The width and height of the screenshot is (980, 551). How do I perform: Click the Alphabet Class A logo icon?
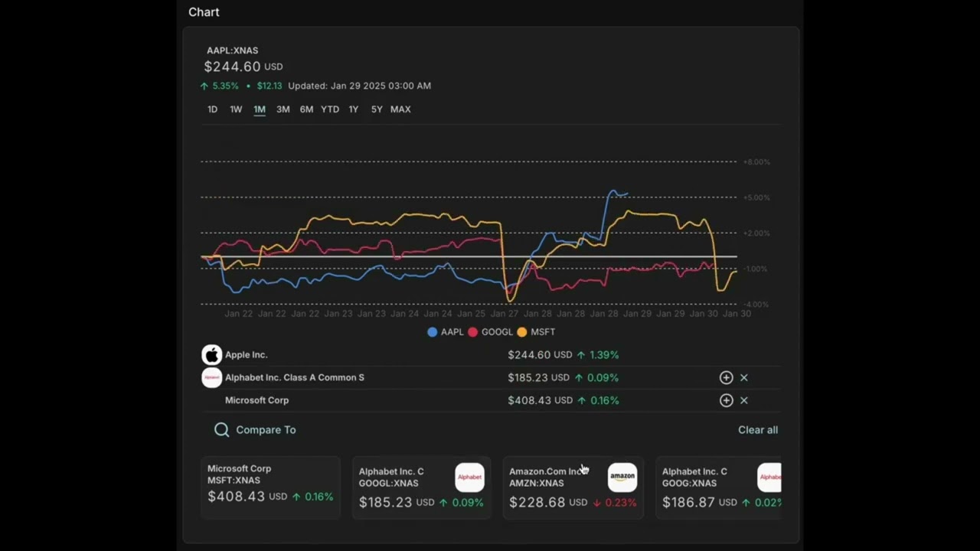point(211,377)
